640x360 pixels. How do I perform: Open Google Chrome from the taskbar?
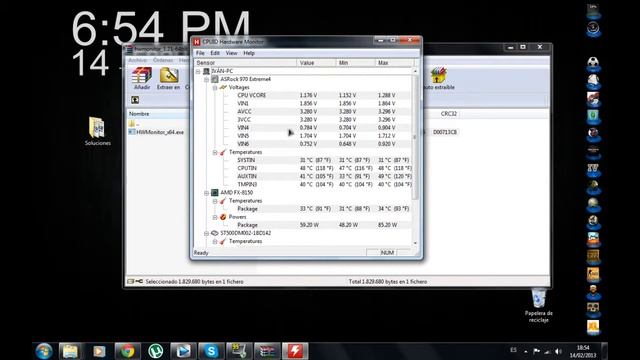pyautogui.click(x=127, y=351)
